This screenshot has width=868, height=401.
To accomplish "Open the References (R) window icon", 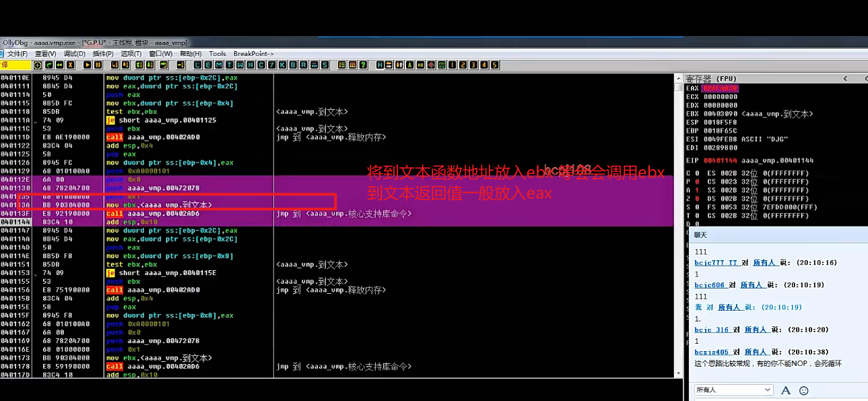I will (x=303, y=65).
